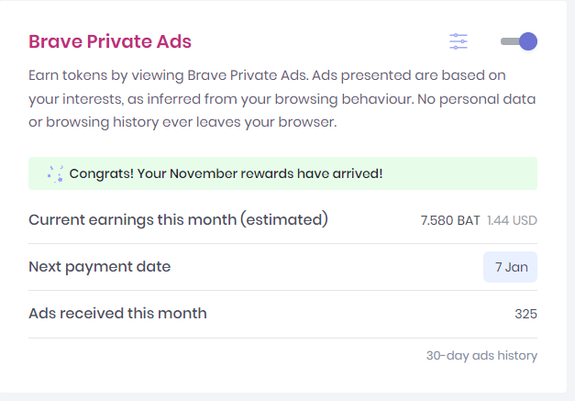Open the 30-day ads history link
The height and width of the screenshot is (401, 575).
[481, 356]
